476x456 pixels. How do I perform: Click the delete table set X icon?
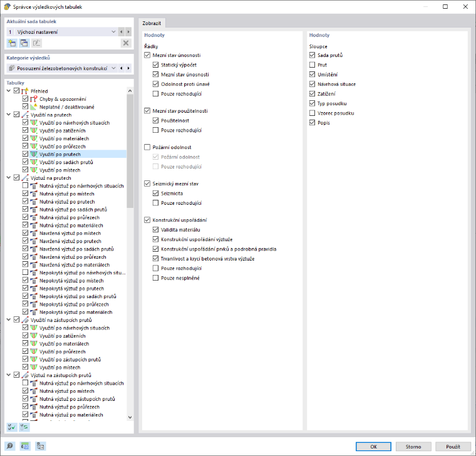pos(126,43)
